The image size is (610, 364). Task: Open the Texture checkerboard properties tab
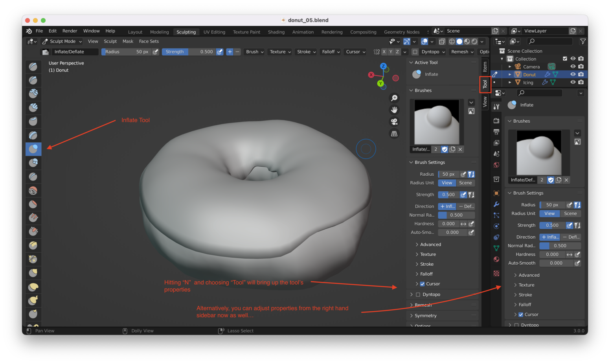coord(496,273)
